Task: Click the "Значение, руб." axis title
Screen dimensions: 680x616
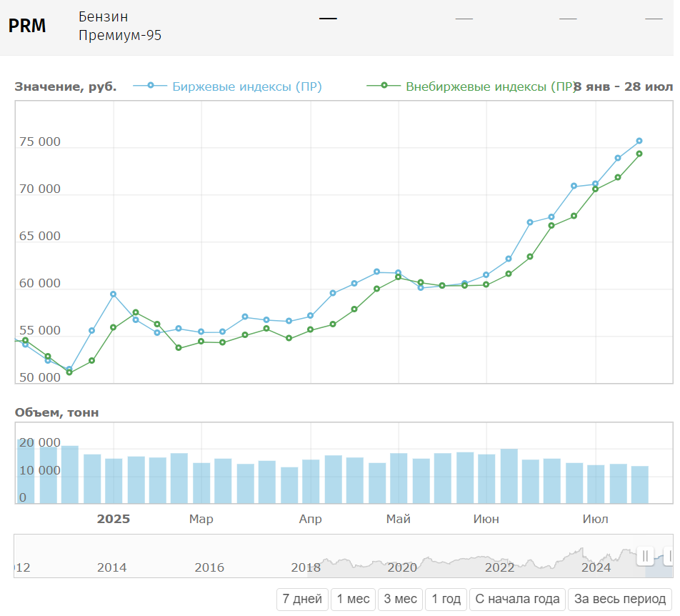Action: (x=66, y=86)
